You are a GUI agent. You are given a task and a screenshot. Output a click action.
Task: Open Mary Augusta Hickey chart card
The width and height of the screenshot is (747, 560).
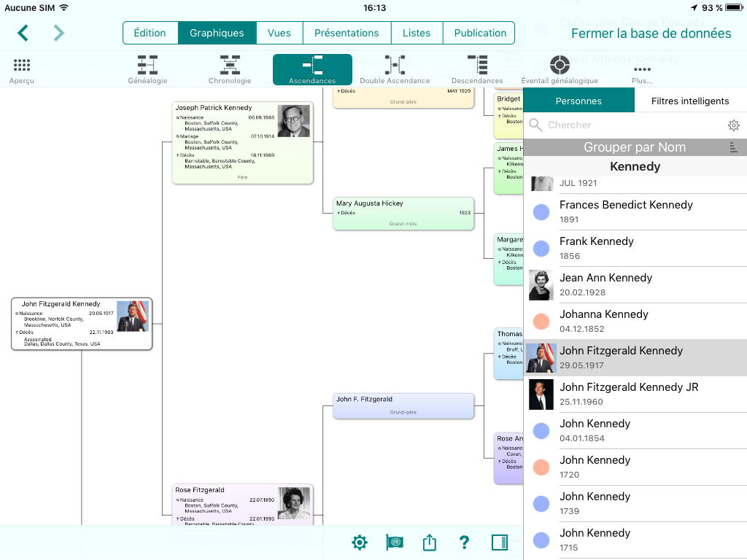403,214
